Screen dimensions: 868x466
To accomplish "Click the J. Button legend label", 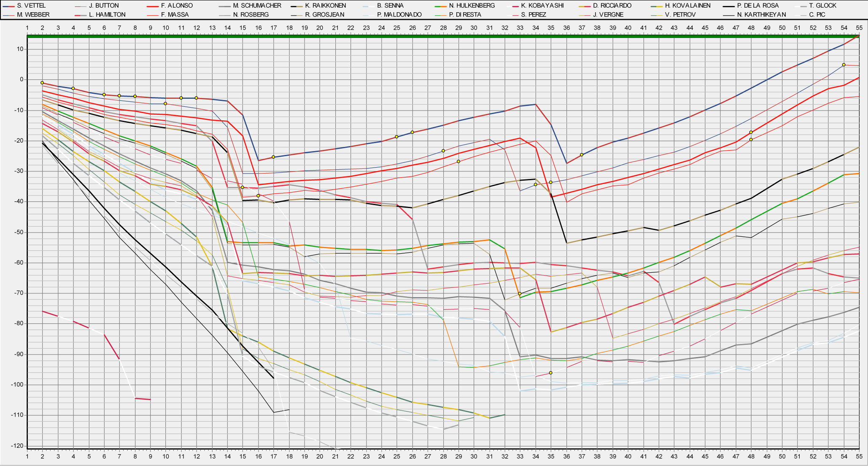I will click(x=104, y=5).
